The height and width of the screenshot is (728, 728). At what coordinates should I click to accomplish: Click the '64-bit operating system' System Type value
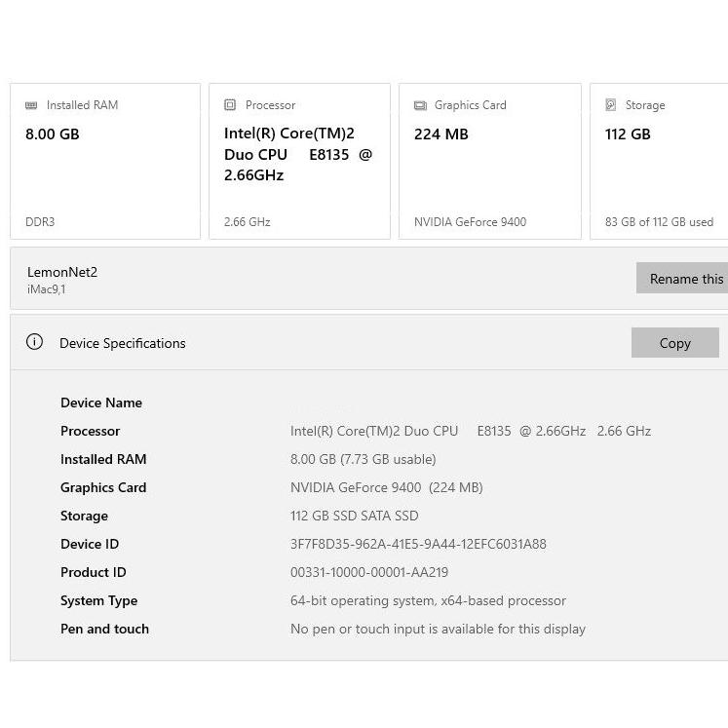(428, 600)
